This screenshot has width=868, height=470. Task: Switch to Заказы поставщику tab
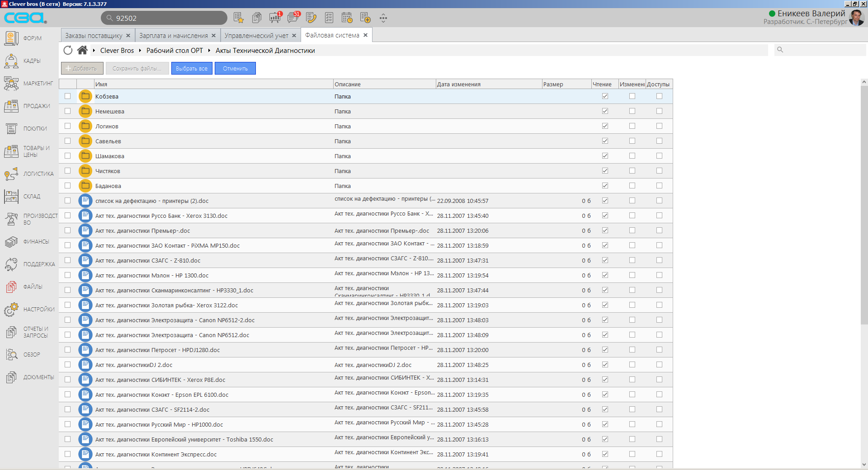[94, 36]
